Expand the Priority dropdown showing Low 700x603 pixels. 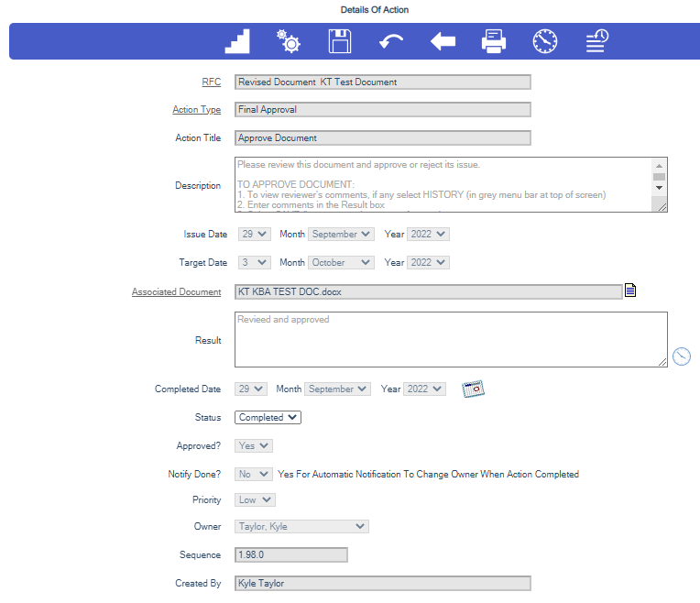[x=256, y=500]
